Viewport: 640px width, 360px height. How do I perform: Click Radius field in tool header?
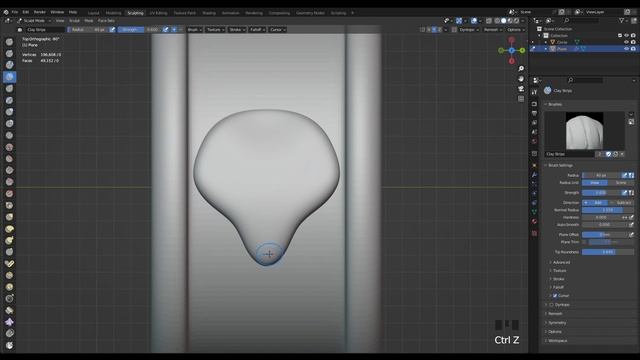(87, 29)
